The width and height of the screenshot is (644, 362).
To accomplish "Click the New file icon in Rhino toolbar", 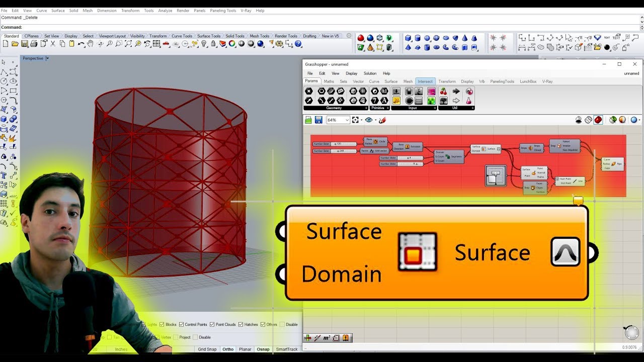I will 5,44.
